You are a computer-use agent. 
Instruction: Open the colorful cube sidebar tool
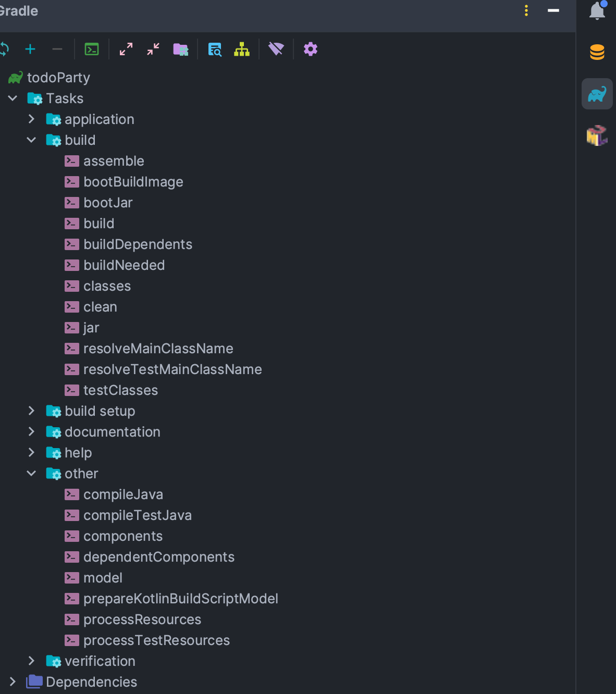click(x=597, y=135)
